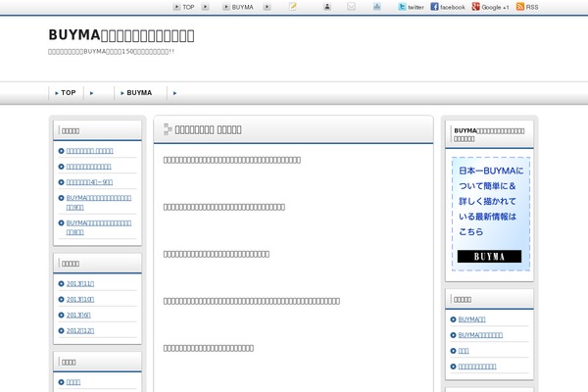
Task: Click the Facebook logo icon
Action: (434, 7)
